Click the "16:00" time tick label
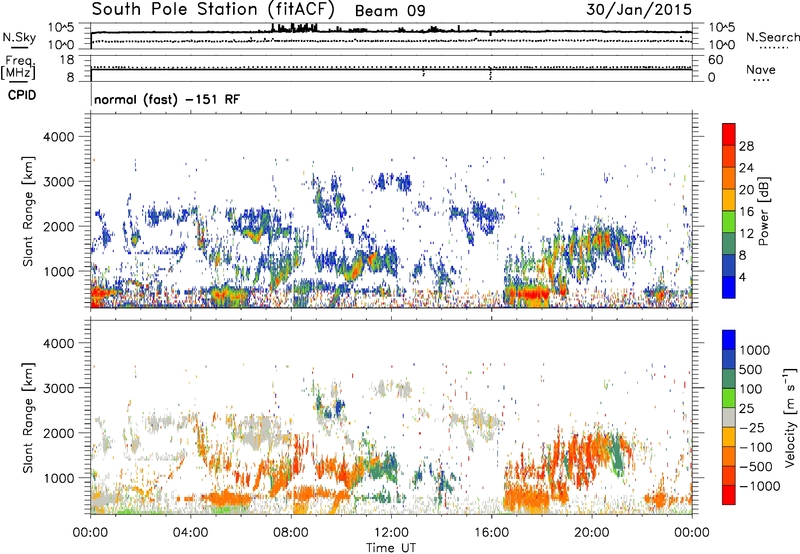Viewport: 800px width, 554px height. click(x=491, y=533)
